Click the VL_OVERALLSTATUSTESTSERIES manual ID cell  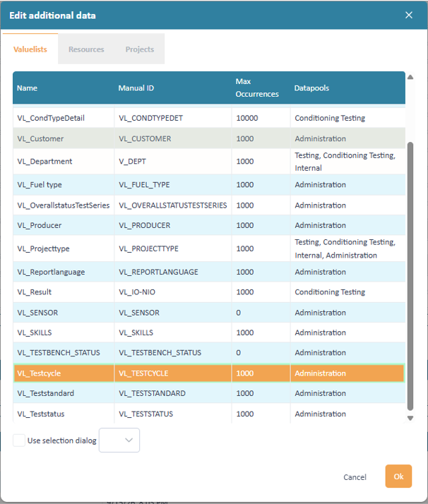173,205
